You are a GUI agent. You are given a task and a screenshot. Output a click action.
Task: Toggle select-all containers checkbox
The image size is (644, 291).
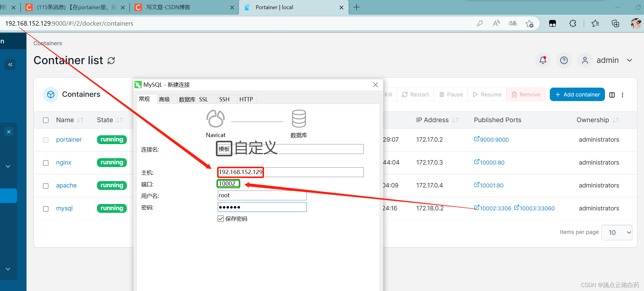[46, 120]
